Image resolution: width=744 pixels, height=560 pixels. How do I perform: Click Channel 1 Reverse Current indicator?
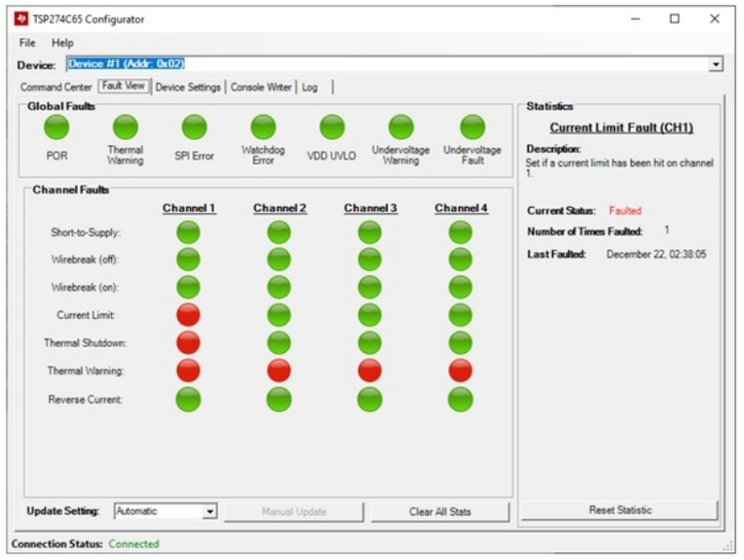pos(188,399)
